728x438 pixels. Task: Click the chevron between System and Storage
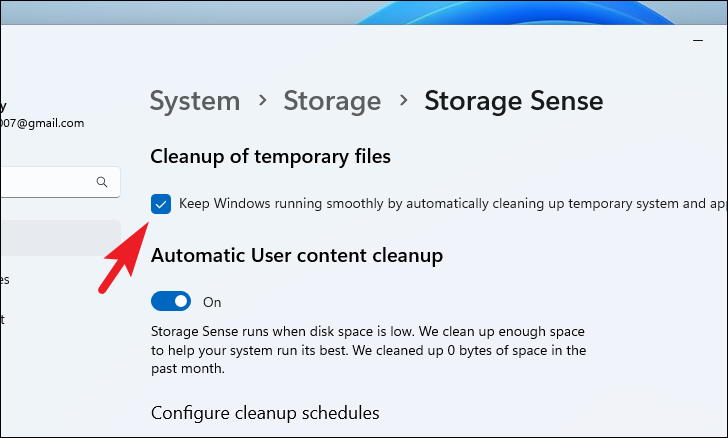click(x=262, y=101)
